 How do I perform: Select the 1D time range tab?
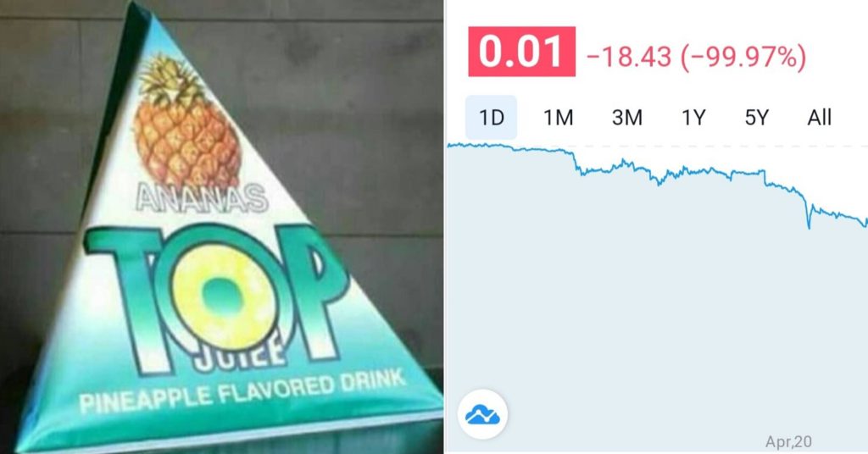(491, 117)
